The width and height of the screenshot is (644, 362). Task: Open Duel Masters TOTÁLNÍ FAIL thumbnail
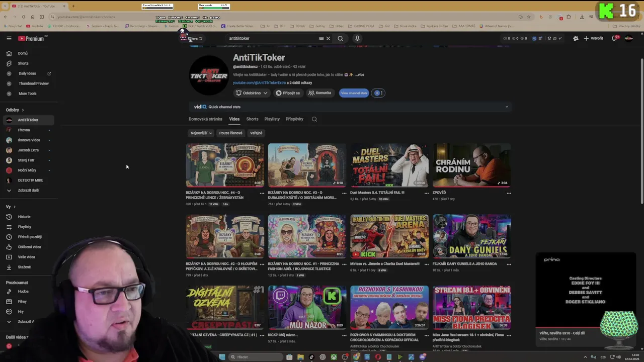389,165
